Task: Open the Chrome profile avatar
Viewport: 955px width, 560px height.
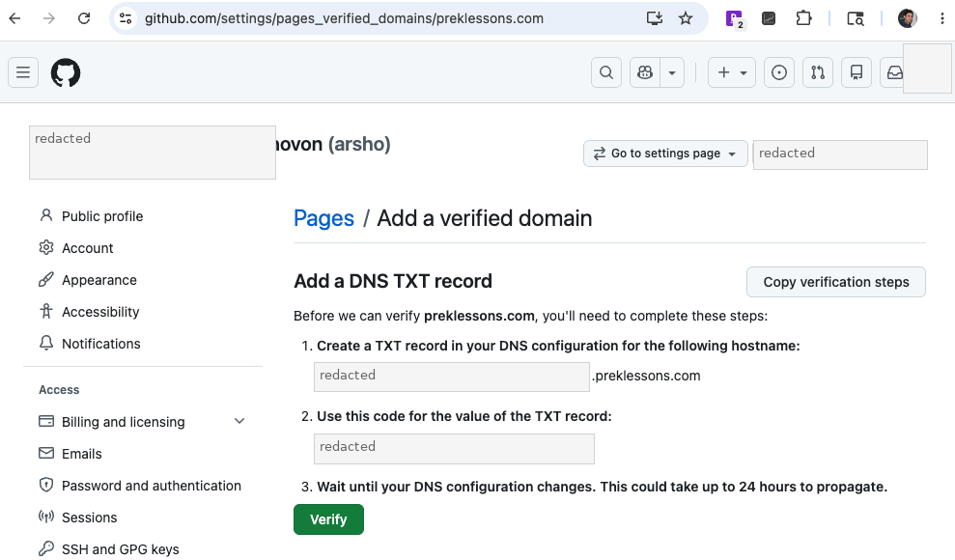Action: pyautogui.click(x=908, y=18)
